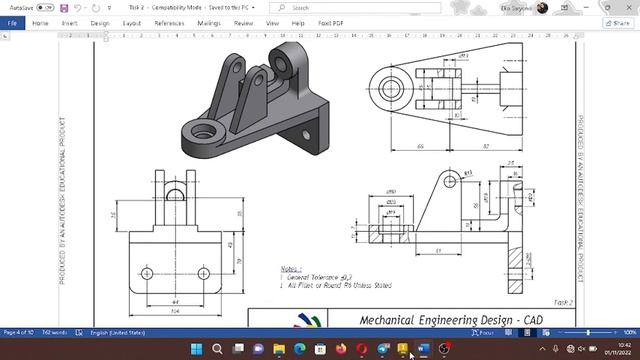Click the Undo arrow icon
Viewport: 640px width, 360px height.
(x=78, y=8)
